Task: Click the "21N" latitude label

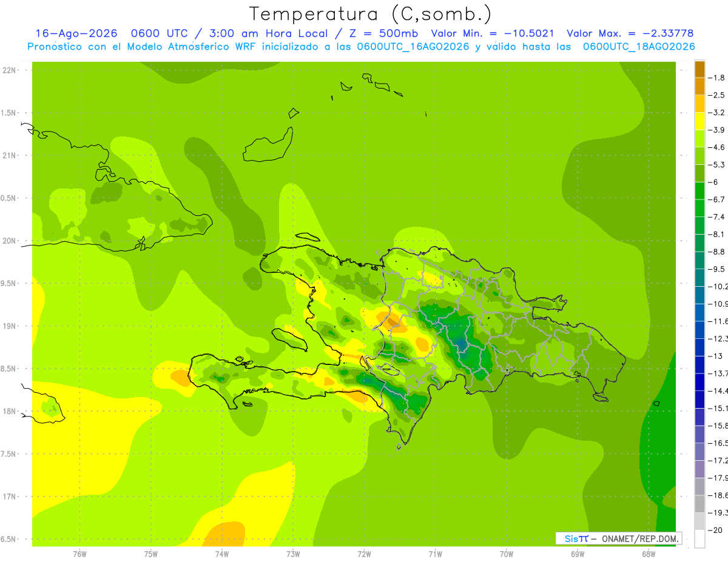Action: (x=9, y=156)
